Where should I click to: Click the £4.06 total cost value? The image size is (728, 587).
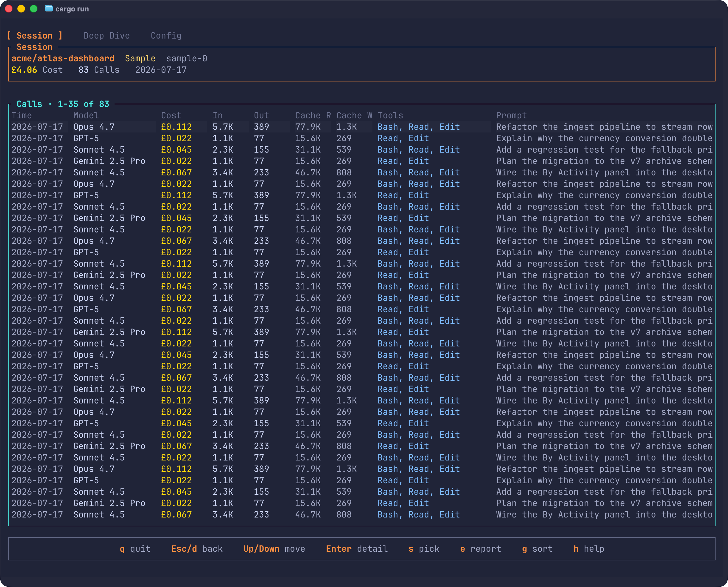coord(24,70)
